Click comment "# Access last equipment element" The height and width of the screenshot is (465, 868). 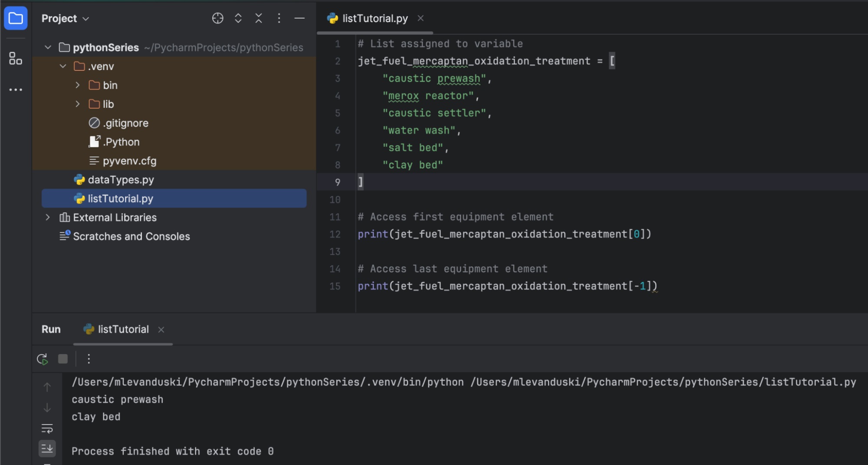452,269
